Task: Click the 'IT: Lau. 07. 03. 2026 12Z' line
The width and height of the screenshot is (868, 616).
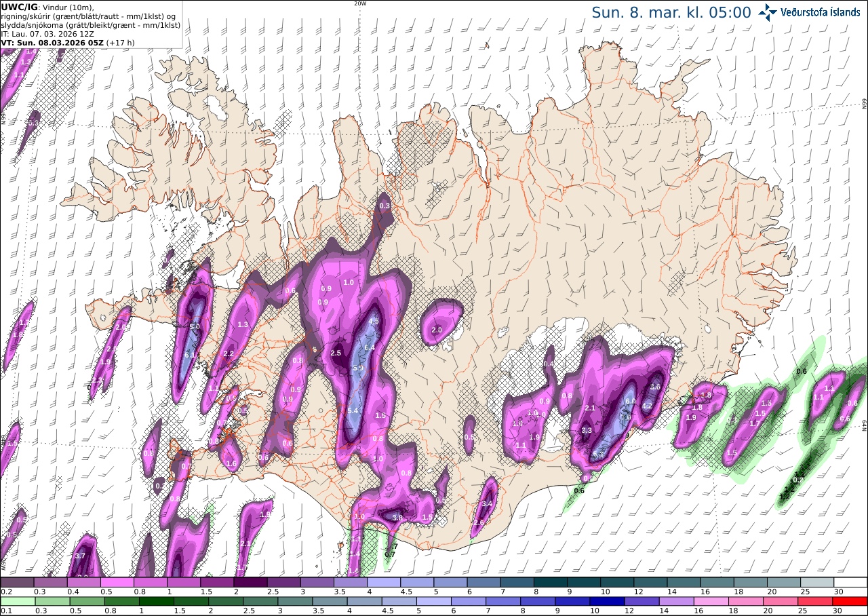Action: tap(47, 33)
